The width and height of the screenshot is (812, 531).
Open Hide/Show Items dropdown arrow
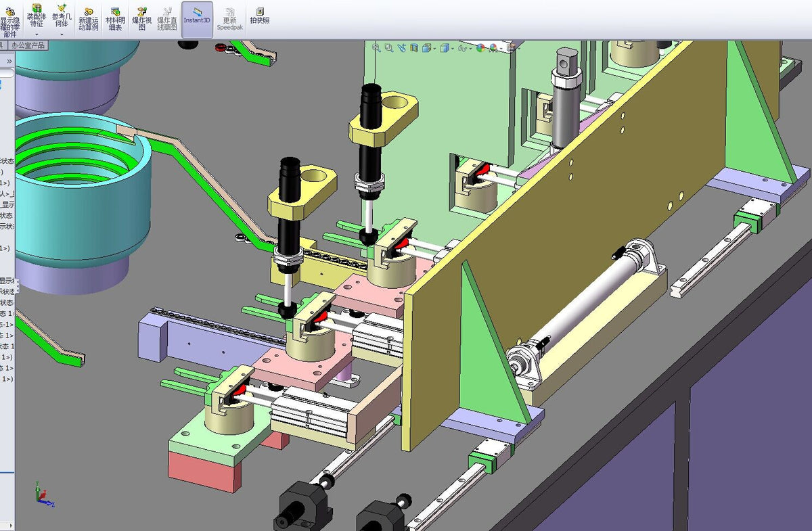(470, 48)
